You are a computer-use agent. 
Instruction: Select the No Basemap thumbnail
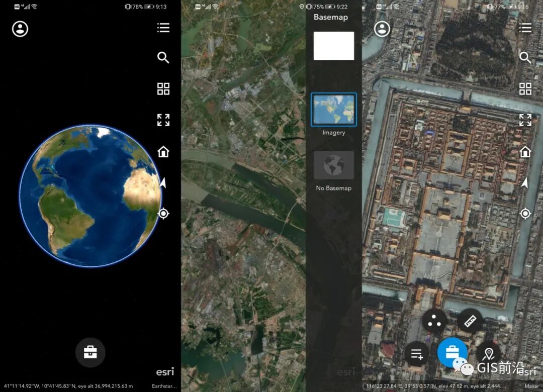[x=334, y=165]
